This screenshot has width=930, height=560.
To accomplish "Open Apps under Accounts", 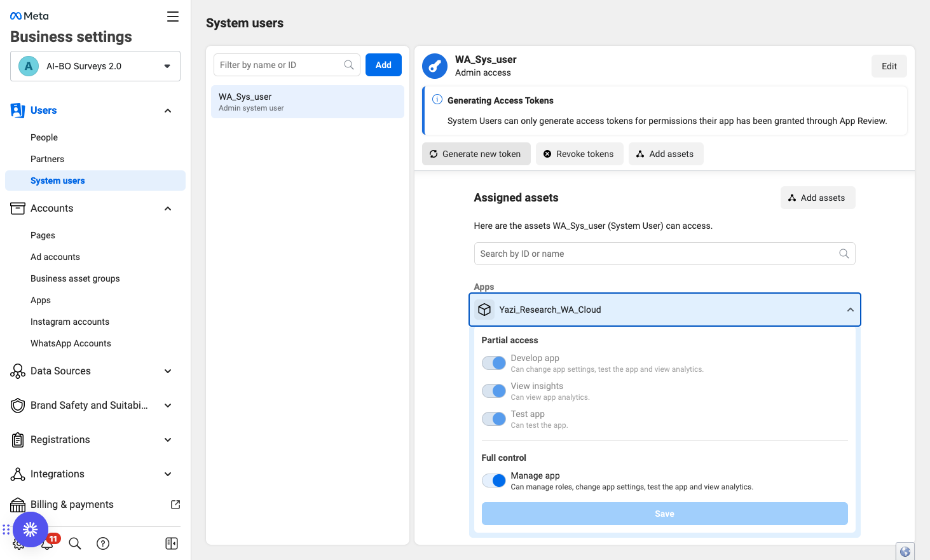I will (x=41, y=300).
